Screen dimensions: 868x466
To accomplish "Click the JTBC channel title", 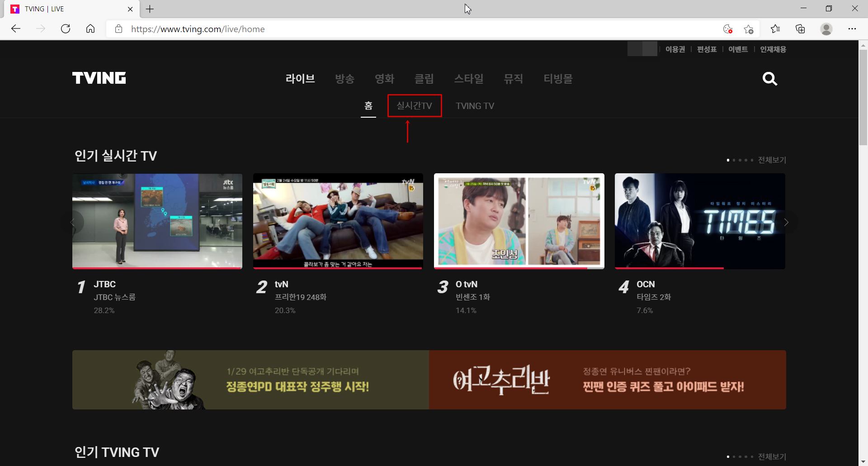I will point(105,284).
